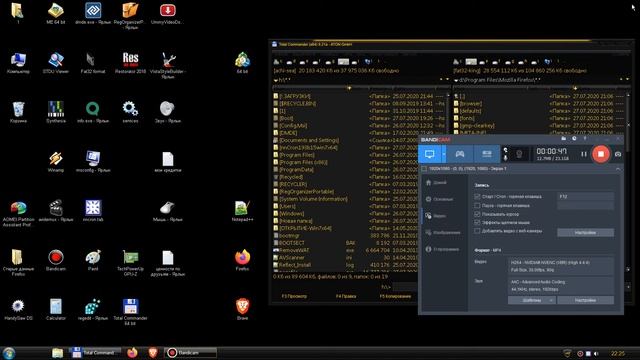640x360 pixels.
Task: Open Winamp desktop icon
Action: tap(56, 161)
